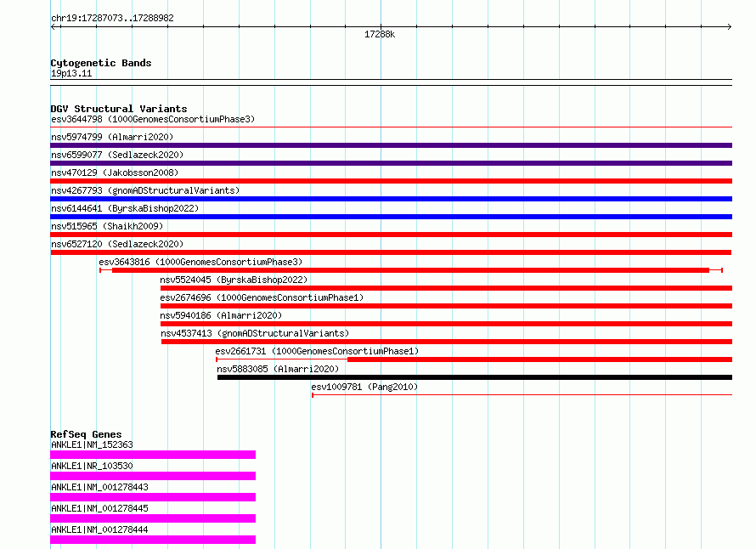Select the nsv5883085 black variant bar
This screenshot has height=549, width=756.
475,377
